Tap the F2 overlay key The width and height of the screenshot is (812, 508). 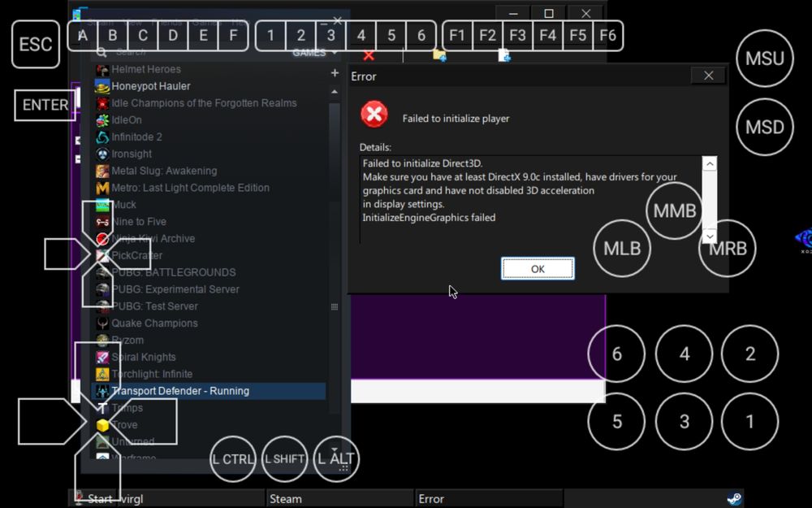coord(487,35)
